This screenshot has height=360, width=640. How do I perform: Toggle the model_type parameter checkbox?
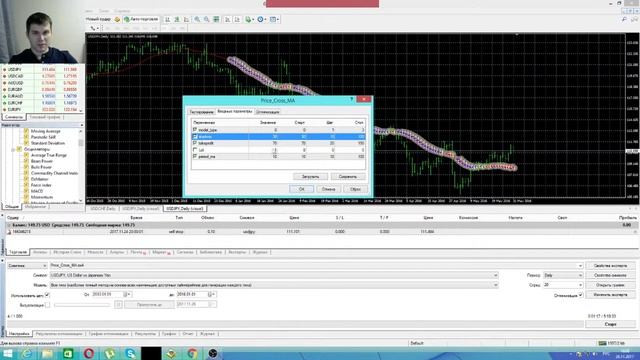tap(195, 129)
